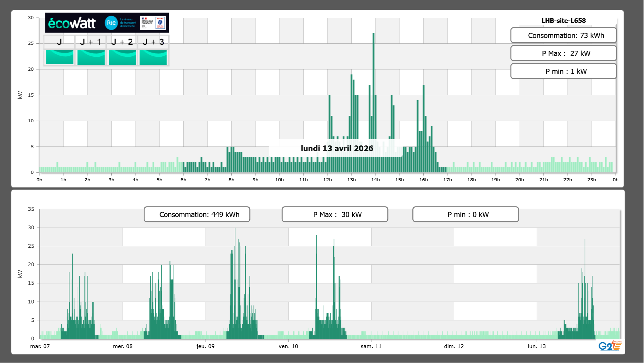Click the LHB-site-L658 site title

click(563, 21)
